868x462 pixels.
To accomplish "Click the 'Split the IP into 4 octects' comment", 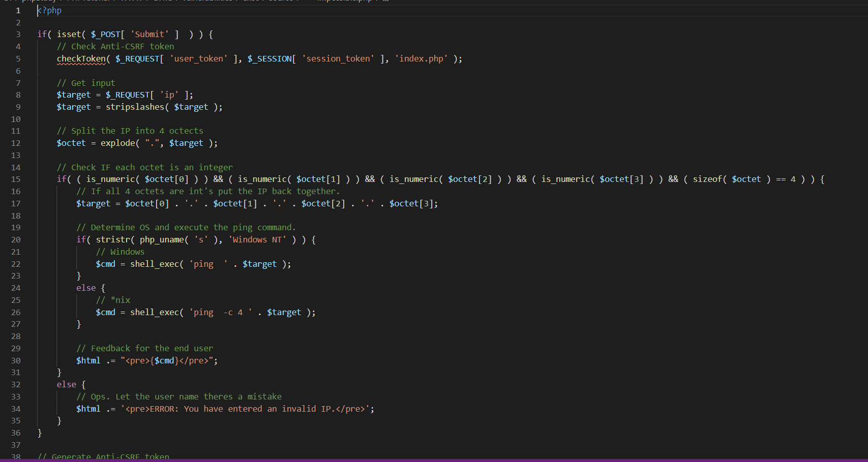I will tap(130, 131).
